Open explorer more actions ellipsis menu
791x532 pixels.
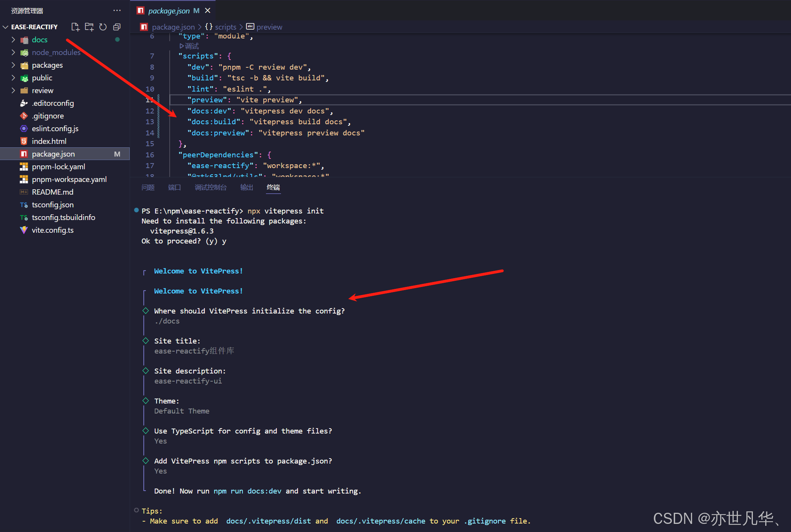117,10
